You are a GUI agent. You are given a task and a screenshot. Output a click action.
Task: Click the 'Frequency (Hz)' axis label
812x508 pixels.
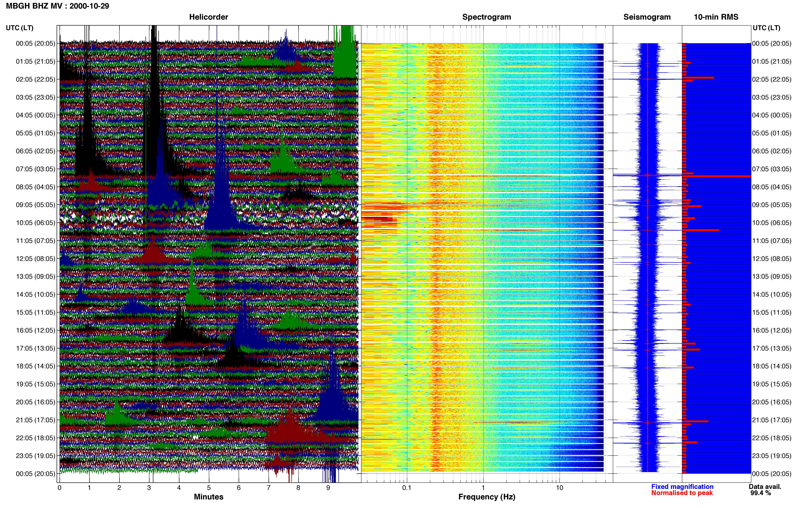coord(487,497)
